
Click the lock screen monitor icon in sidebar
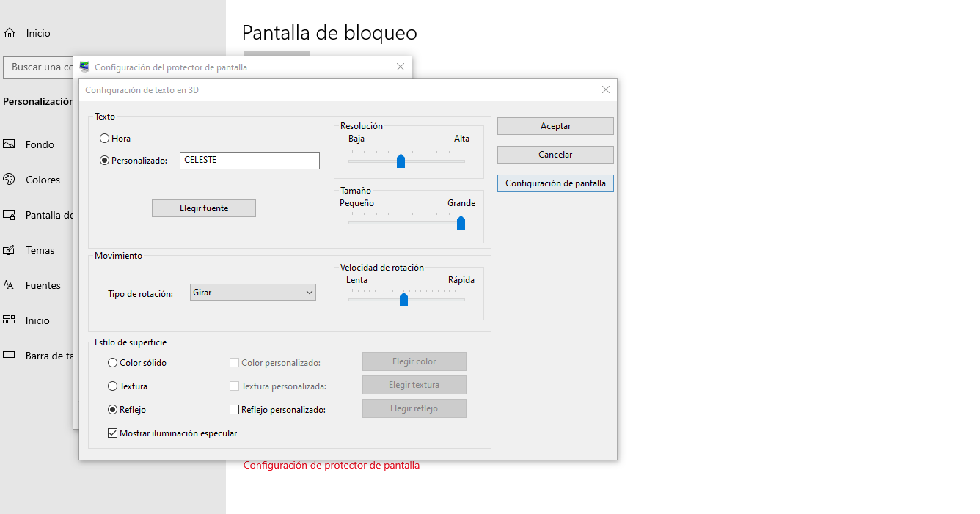10,215
